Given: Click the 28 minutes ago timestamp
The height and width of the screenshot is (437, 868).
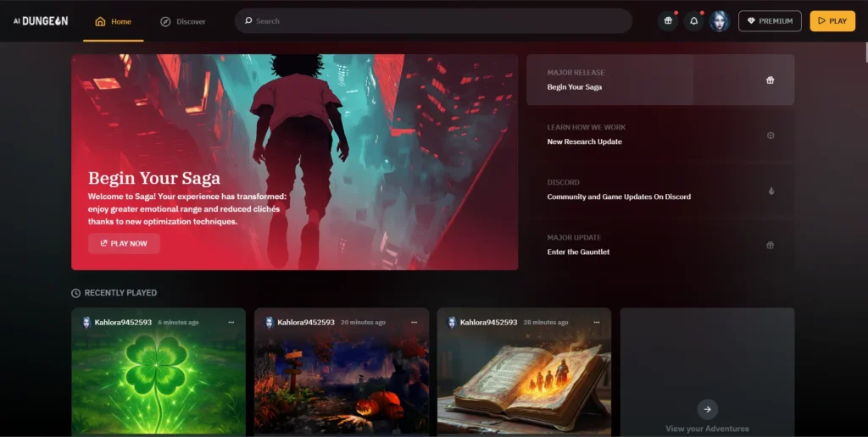Looking at the screenshot, I should pos(546,323).
